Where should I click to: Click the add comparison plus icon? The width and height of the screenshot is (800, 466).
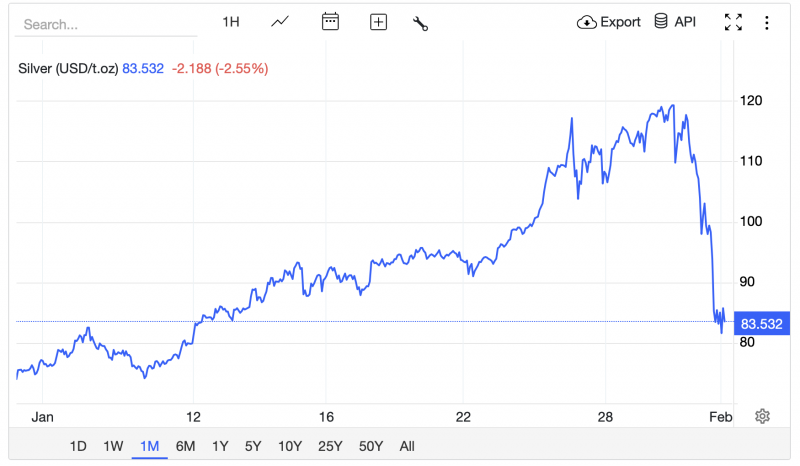[x=378, y=22]
